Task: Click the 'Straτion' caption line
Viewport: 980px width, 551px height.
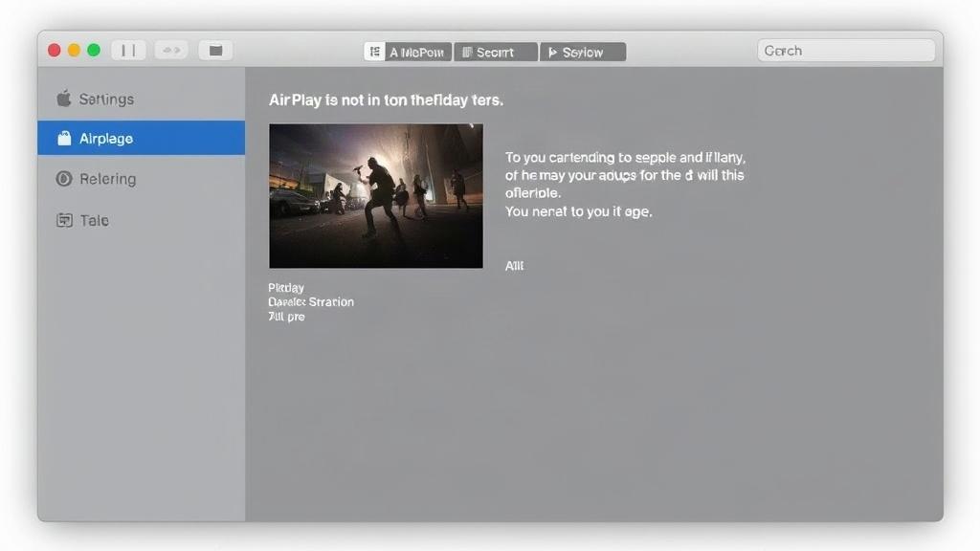Action: coord(311,301)
